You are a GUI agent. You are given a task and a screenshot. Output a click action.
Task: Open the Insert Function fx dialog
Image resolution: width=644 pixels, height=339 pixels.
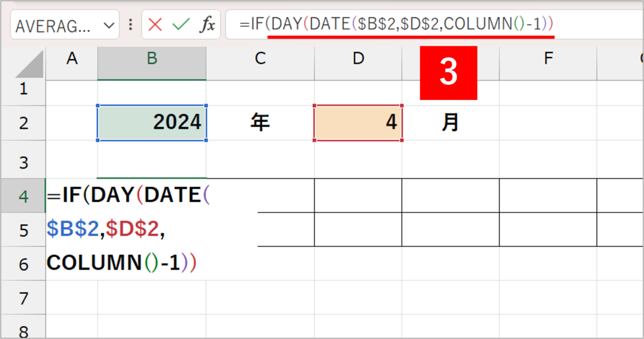(x=207, y=24)
